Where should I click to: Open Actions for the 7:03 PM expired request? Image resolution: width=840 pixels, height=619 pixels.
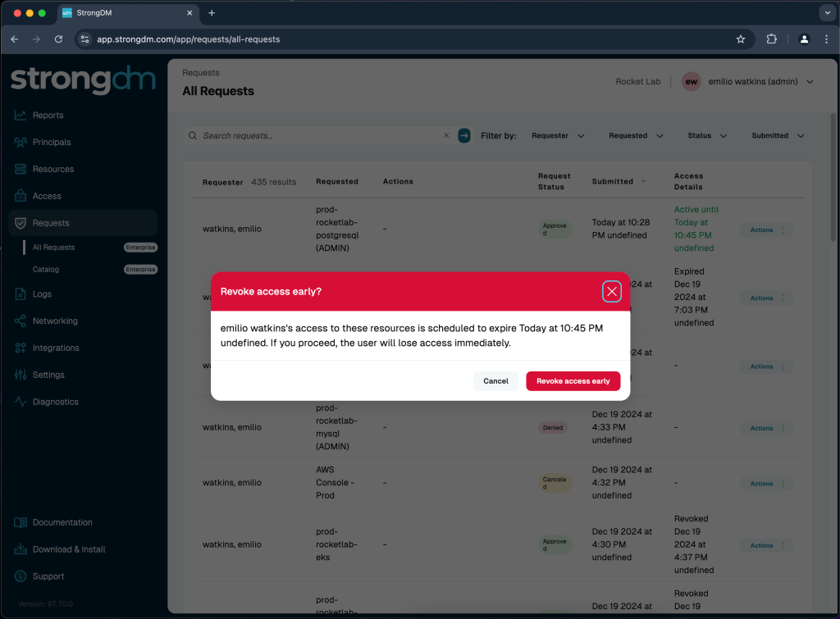point(765,298)
